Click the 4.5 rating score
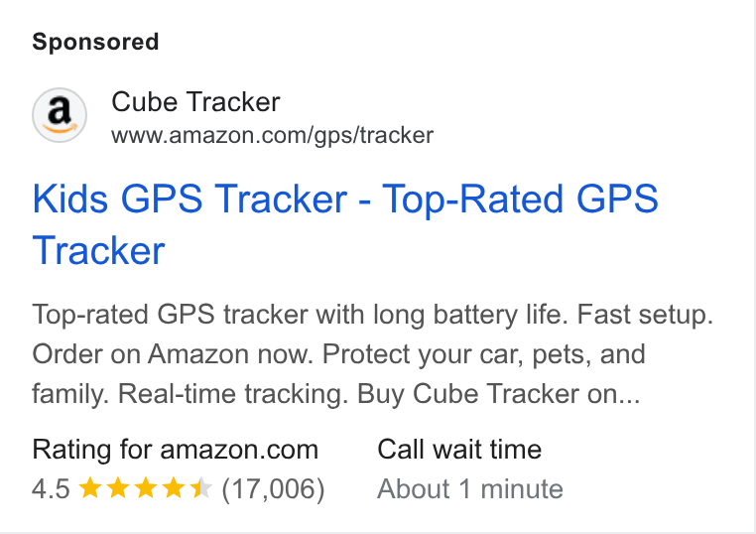Screen dimensions: 756x534 pyautogui.click(x=52, y=488)
